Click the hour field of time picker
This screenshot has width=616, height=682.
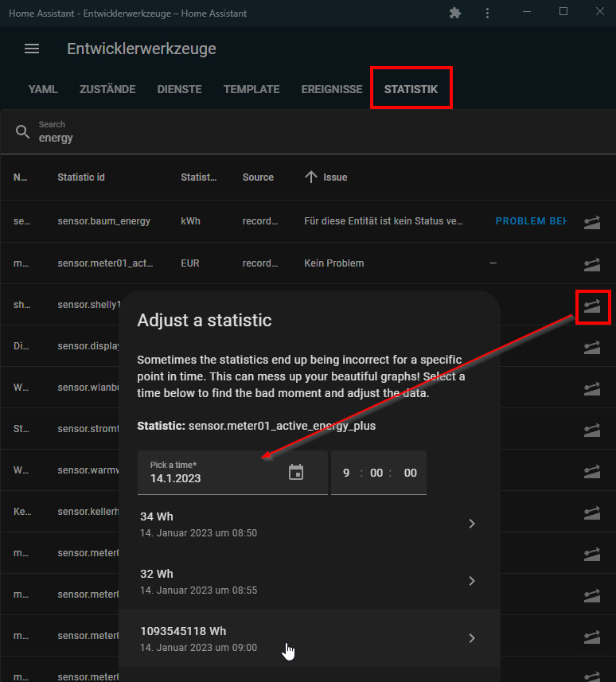coord(346,473)
